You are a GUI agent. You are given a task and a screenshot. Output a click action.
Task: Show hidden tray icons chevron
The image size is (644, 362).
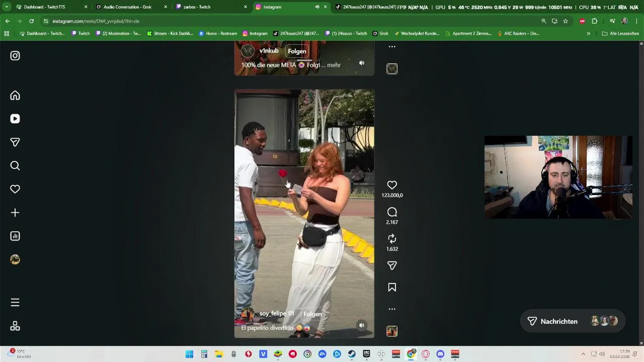coord(583,354)
